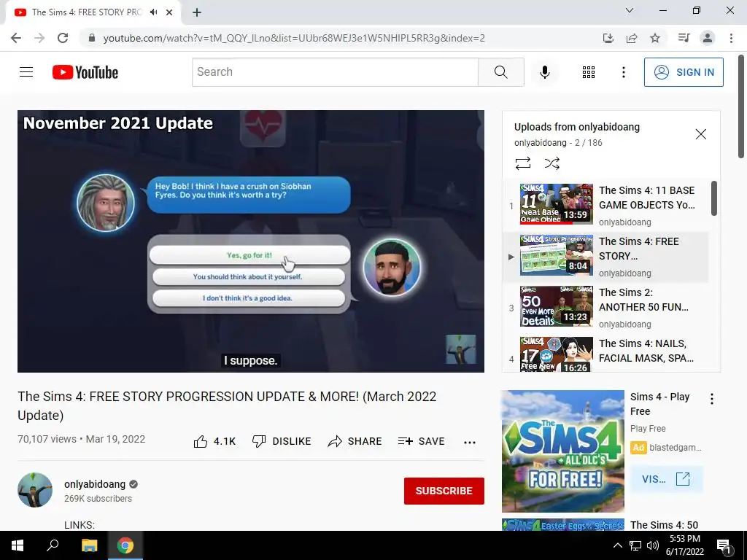
Task: Open Chrome three-dot menu
Action: tap(731, 38)
